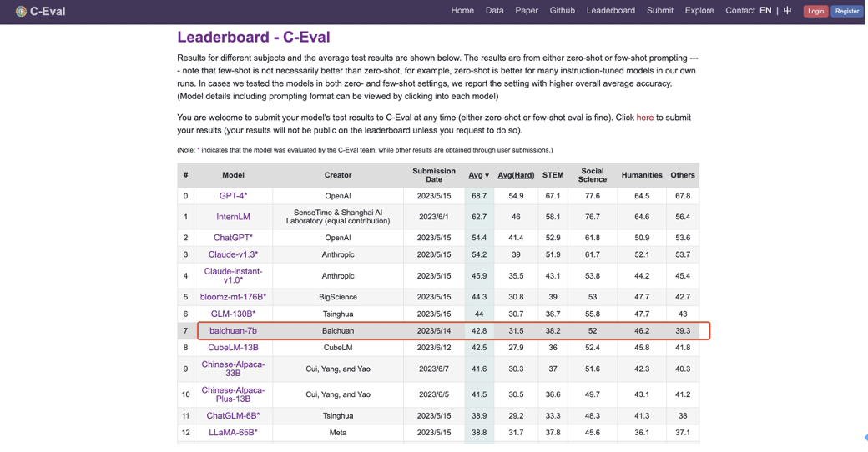
Task: Open the Explore navigation item
Action: 699,11
